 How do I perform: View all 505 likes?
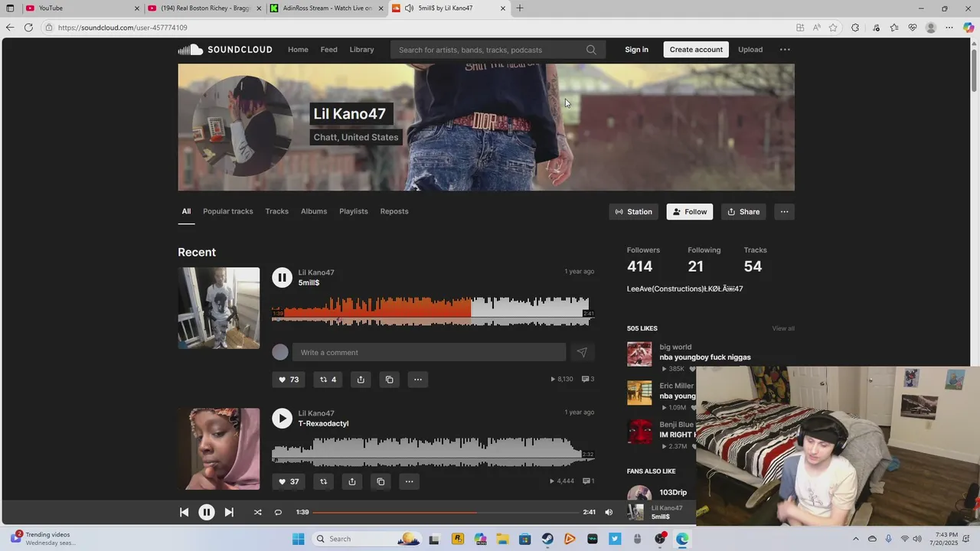click(x=783, y=328)
